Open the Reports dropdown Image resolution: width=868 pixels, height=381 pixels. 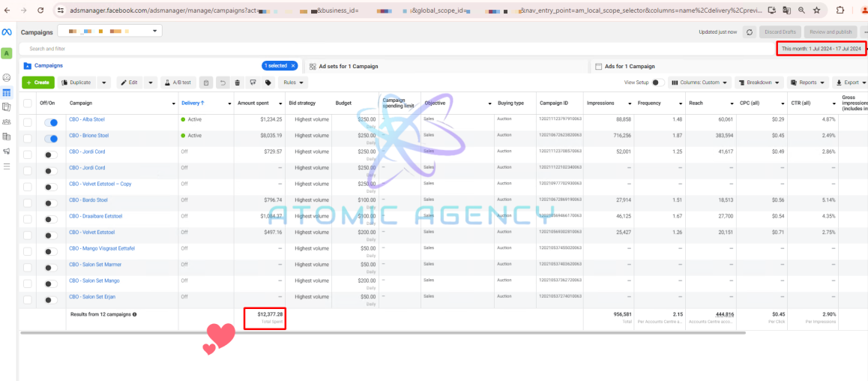click(x=808, y=82)
